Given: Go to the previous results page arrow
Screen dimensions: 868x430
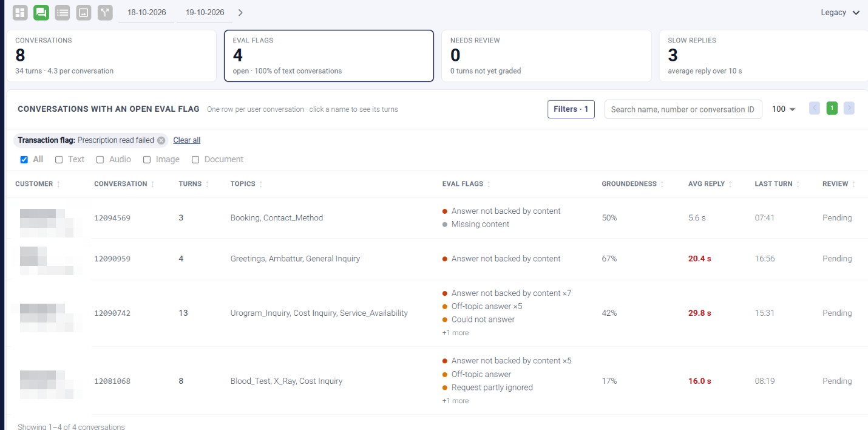Looking at the screenshot, I should (815, 109).
